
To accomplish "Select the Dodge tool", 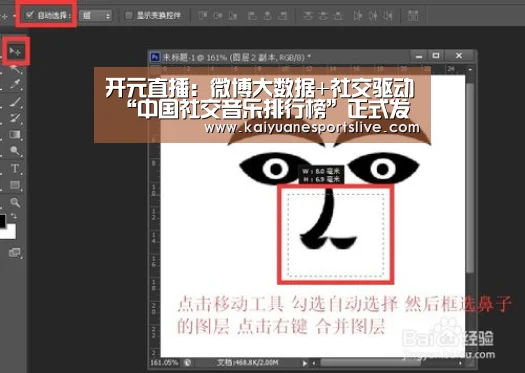I will [15, 151].
